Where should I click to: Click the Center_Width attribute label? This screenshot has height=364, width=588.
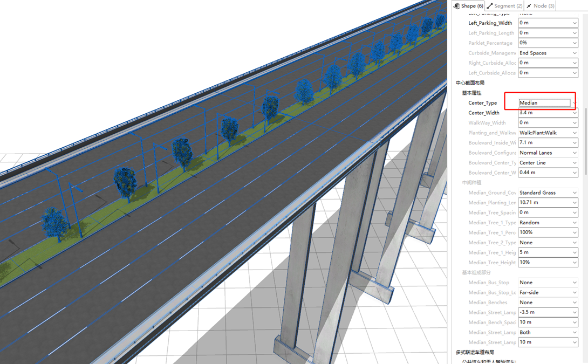[x=484, y=113]
